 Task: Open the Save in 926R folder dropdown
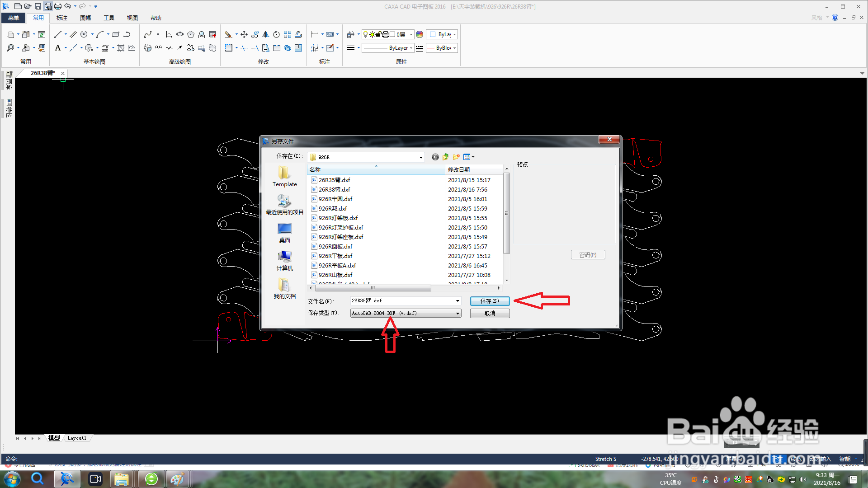pos(421,157)
